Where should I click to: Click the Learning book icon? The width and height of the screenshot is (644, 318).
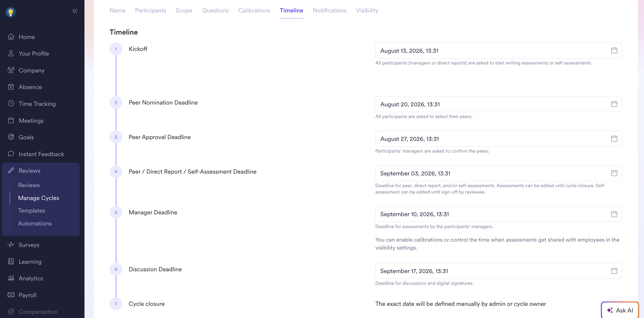(x=11, y=261)
